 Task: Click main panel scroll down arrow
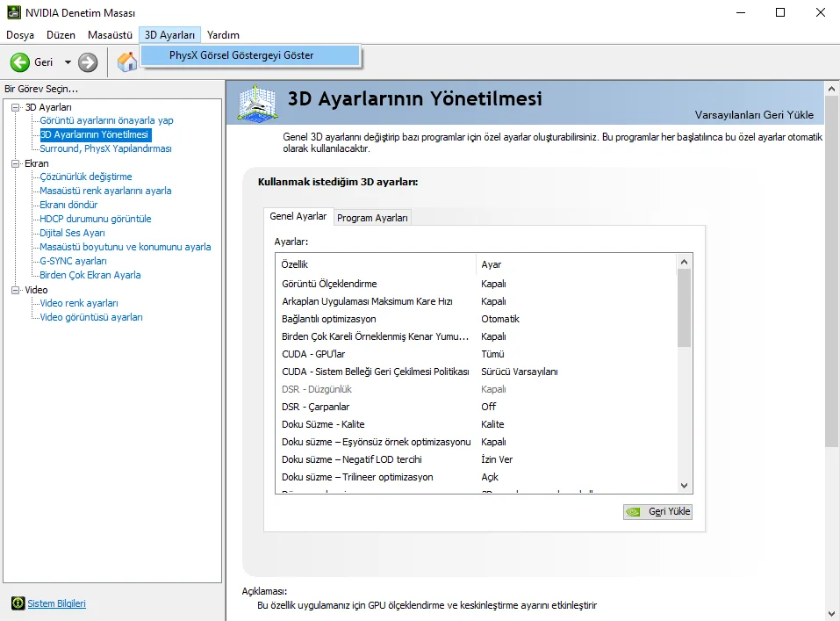[831, 613]
